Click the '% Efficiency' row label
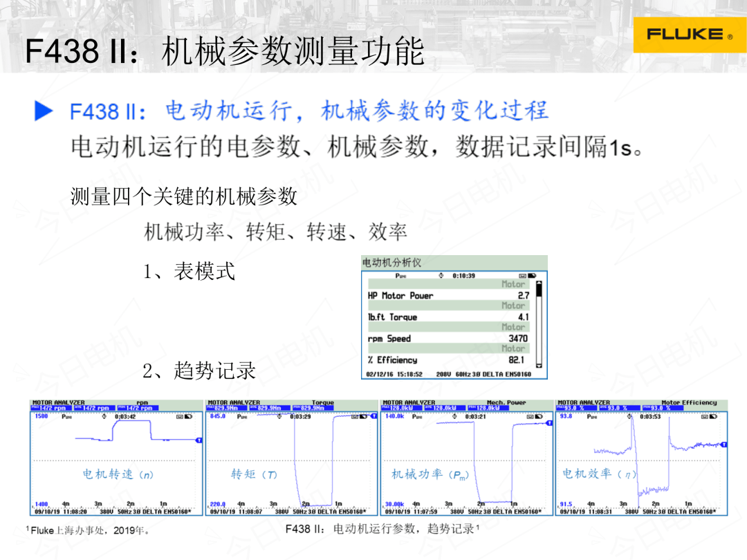747x560 pixels. [392, 360]
